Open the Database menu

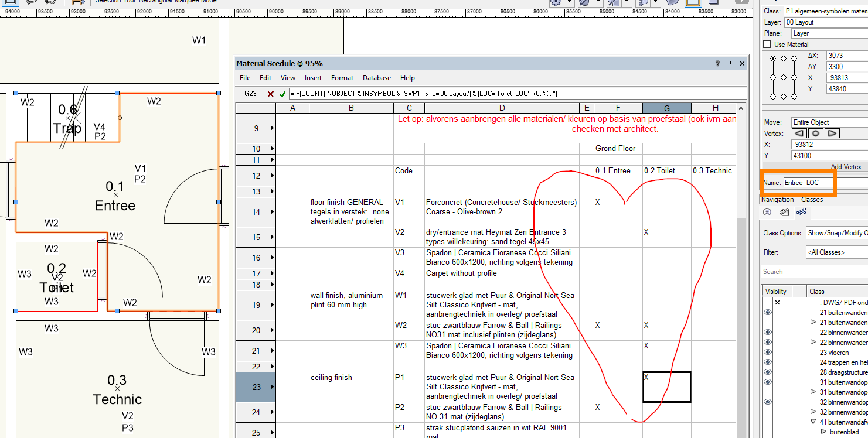click(376, 78)
